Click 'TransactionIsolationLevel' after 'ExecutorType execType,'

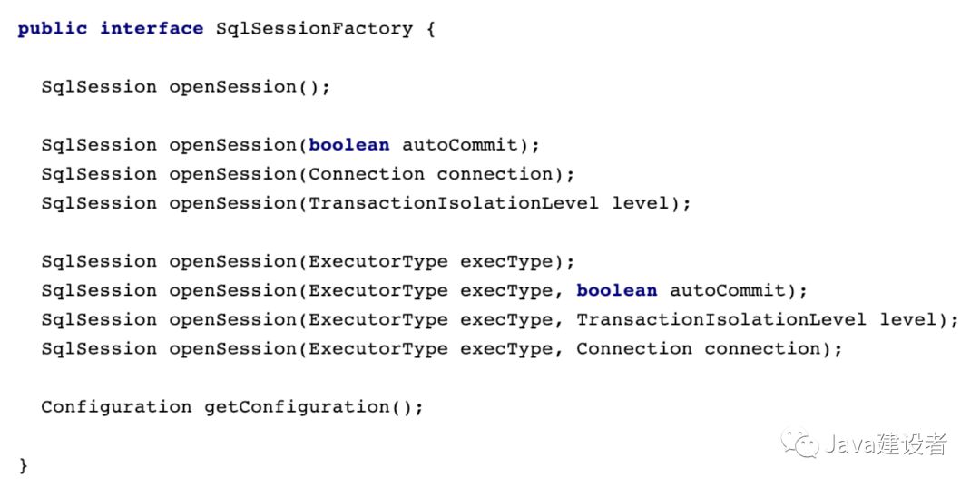coord(721,319)
